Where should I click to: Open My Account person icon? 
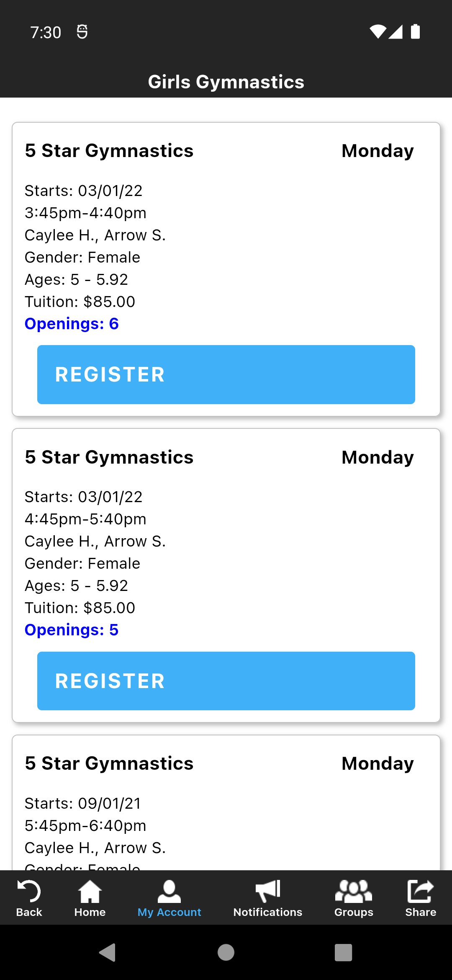click(169, 891)
